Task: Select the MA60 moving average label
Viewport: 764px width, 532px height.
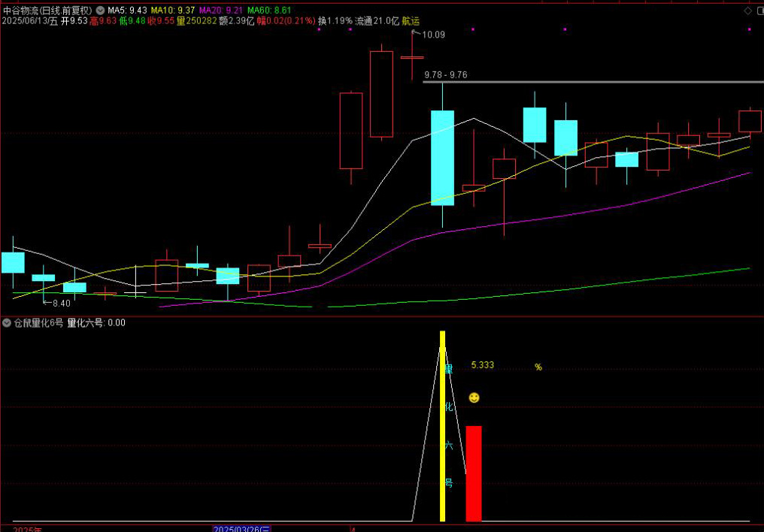Action: point(269,11)
